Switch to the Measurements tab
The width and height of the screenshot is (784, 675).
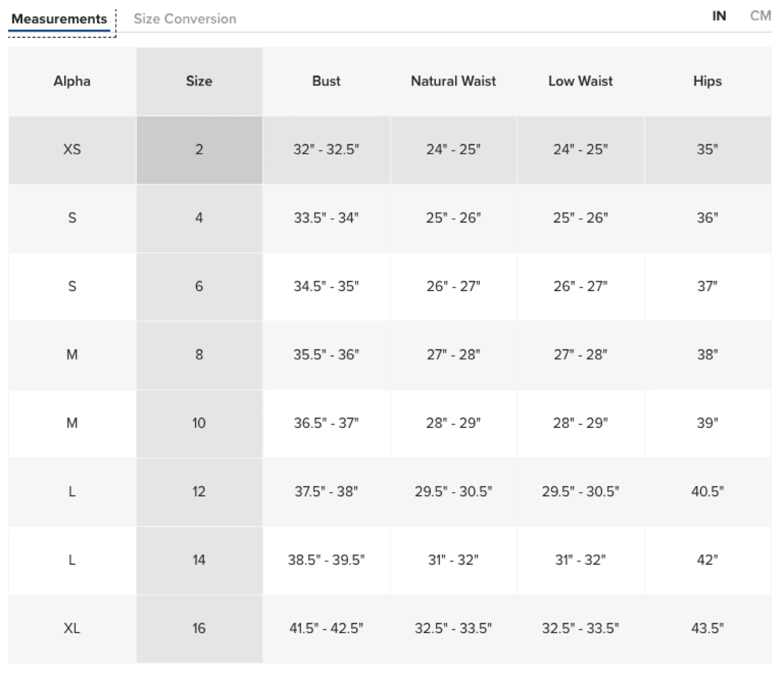[59, 19]
